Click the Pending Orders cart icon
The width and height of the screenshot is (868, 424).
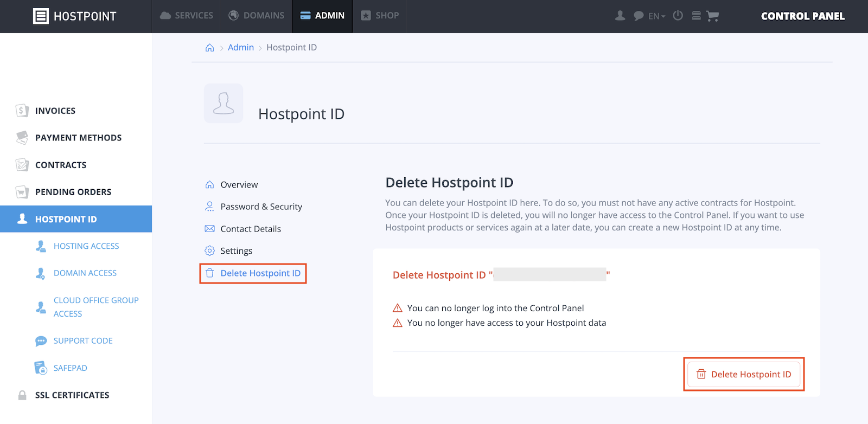(x=22, y=192)
